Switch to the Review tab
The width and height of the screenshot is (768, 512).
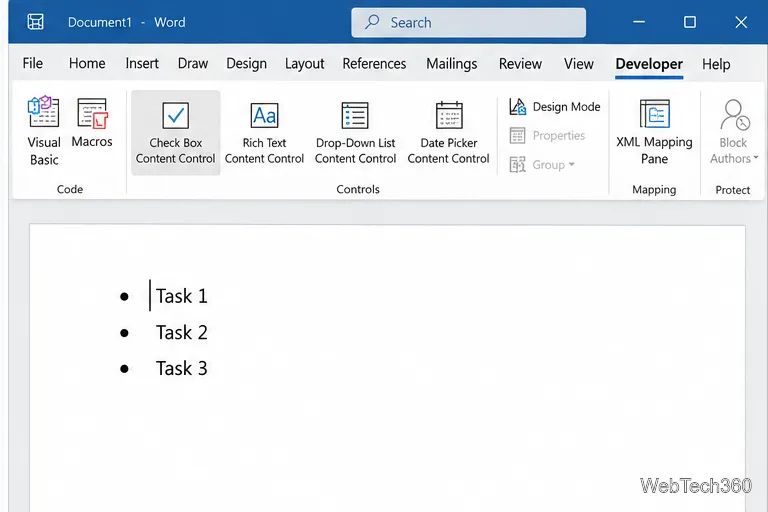520,64
